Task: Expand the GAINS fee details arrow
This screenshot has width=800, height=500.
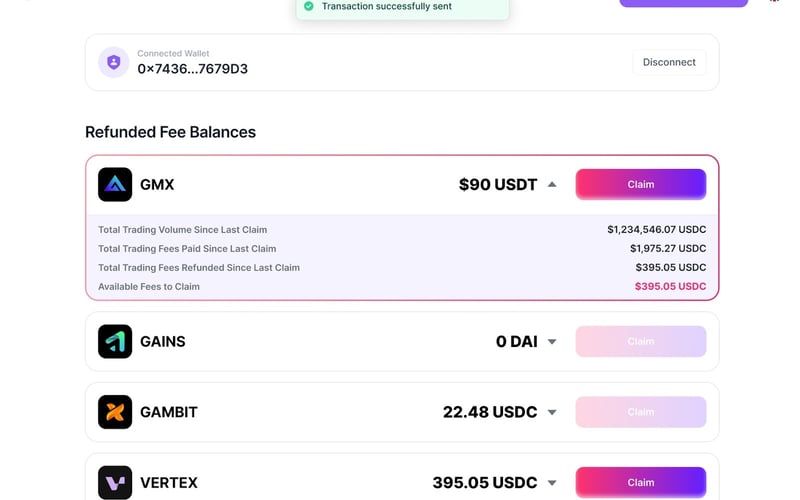Action: [x=552, y=342]
